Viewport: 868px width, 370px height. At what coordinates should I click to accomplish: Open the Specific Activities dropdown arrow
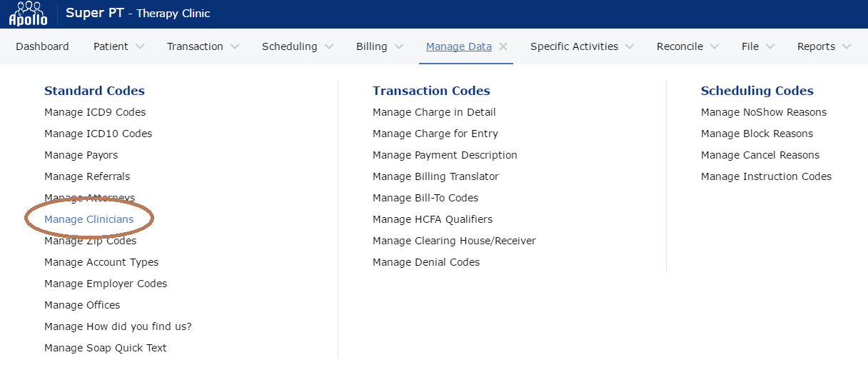click(630, 46)
